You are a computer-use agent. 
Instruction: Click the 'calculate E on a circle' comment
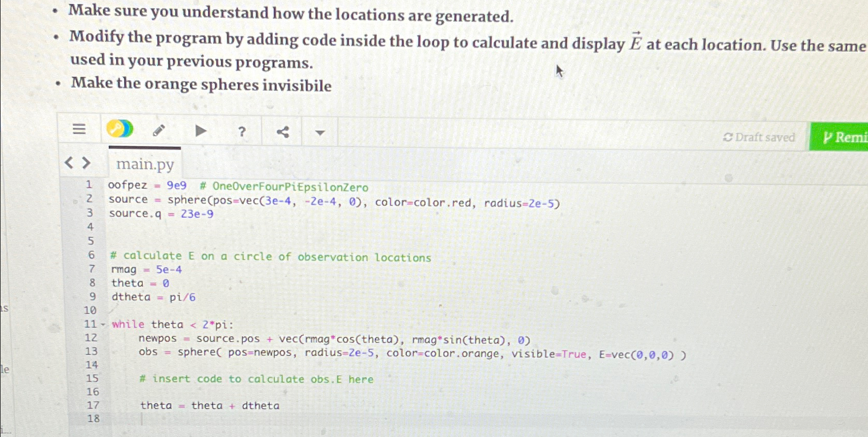tap(271, 256)
